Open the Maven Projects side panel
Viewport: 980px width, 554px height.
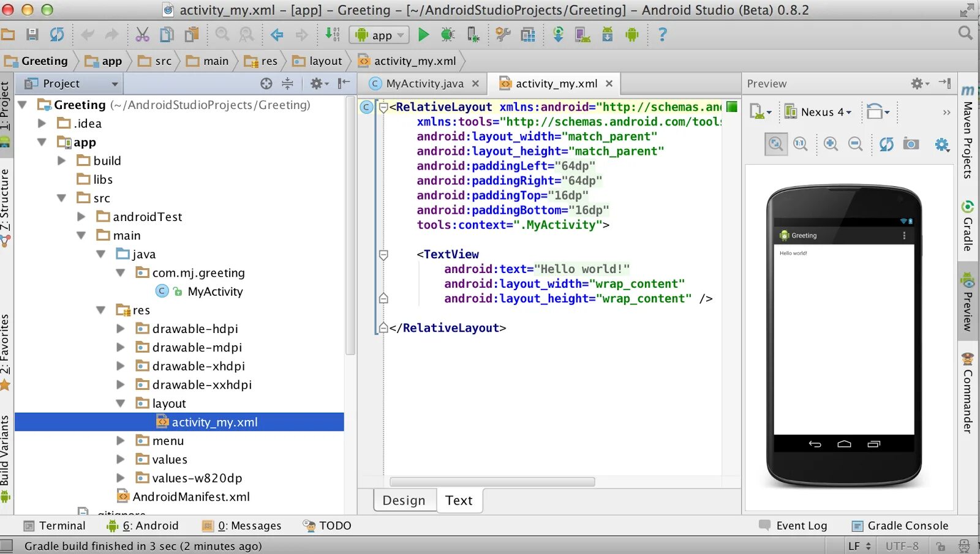(x=968, y=132)
